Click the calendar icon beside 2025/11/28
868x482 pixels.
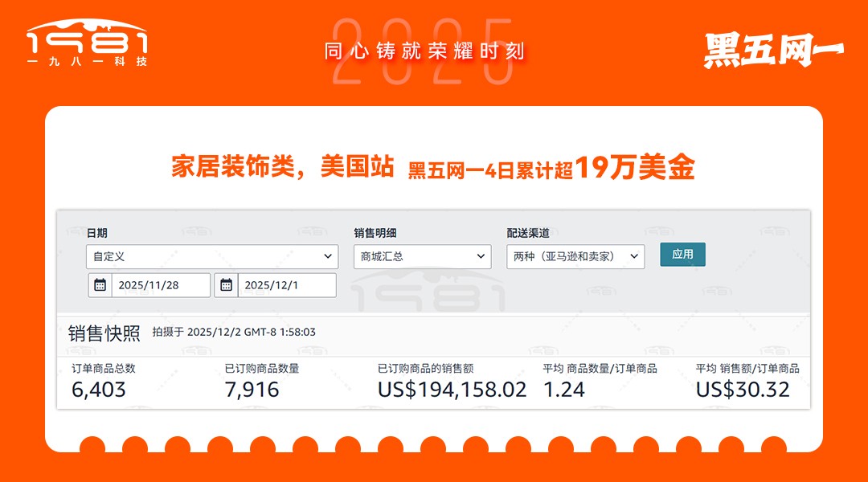click(x=100, y=285)
